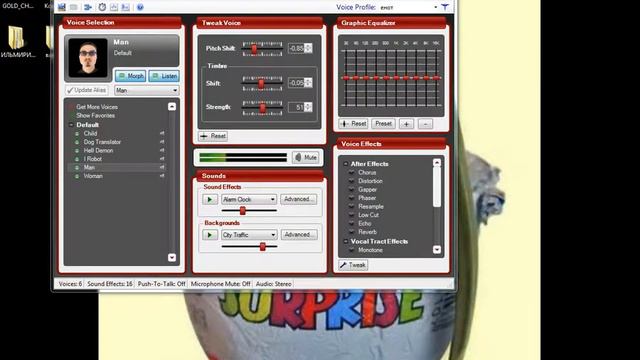640x360 pixels.
Task: Click the clock icon in the top toolbar
Action: (102, 7)
